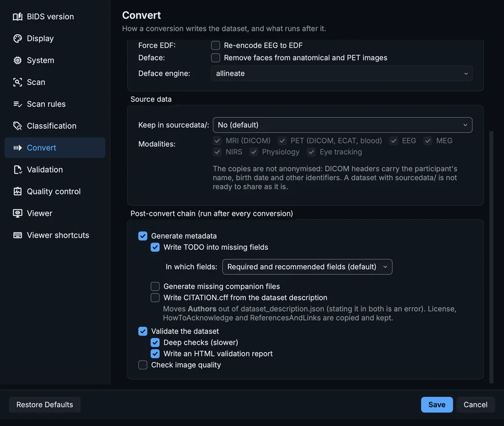
Task: Open the BIDS version settings page
Action: [x=55, y=16]
